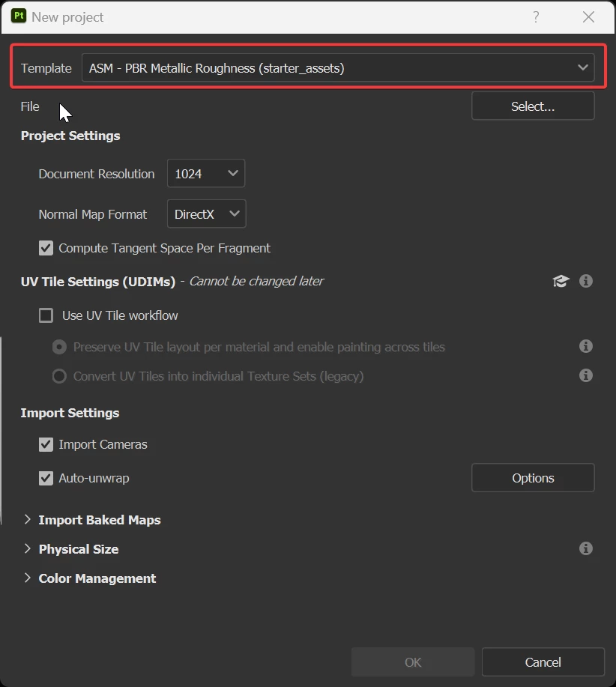Cancel the New project dialog
The height and width of the screenshot is (687, 616).
pyautogui.click(x=543, y=662)
